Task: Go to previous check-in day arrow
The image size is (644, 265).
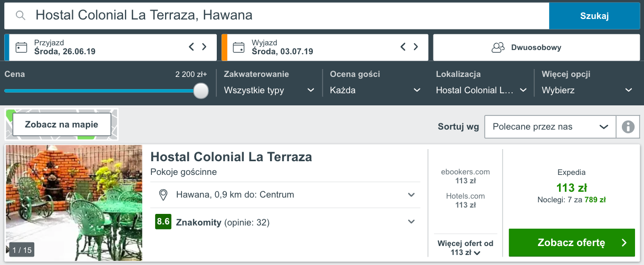Action: pyautogui.click(x=191, y=47)
